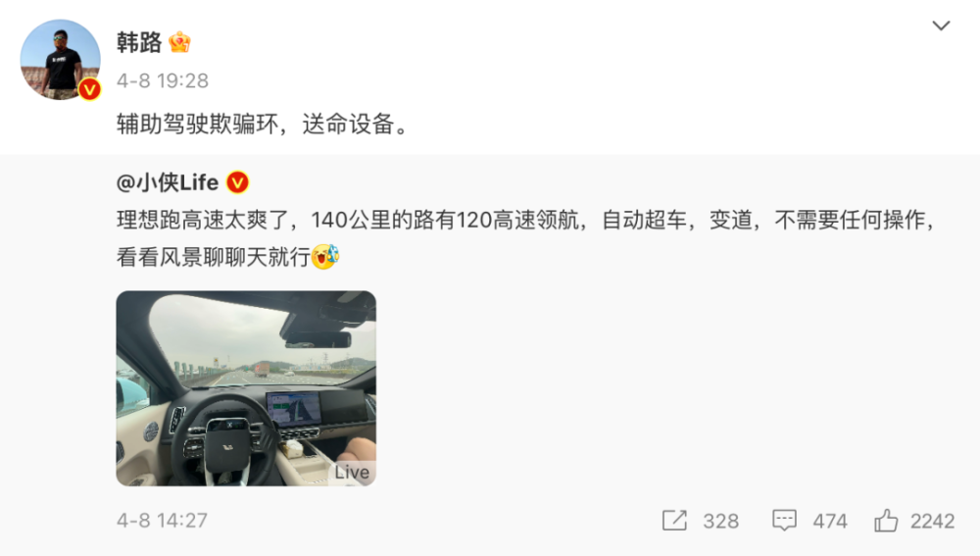
Task: Tap the repost share icon
Action: pos(674,520)
